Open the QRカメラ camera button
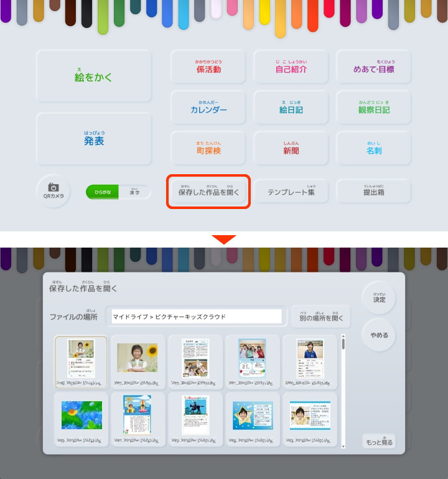 (x=54, y=191)
